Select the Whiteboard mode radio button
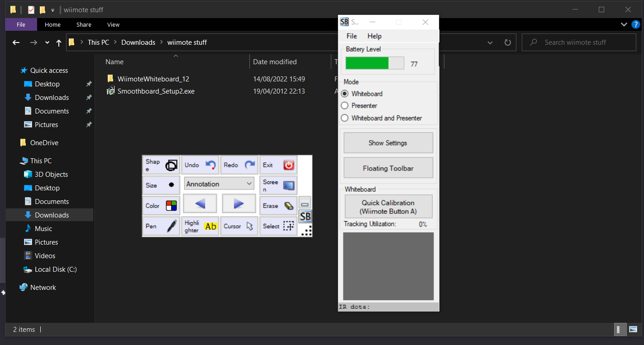Image resolution: width=644 pixels, height=345 pixels. click(344, 94)
